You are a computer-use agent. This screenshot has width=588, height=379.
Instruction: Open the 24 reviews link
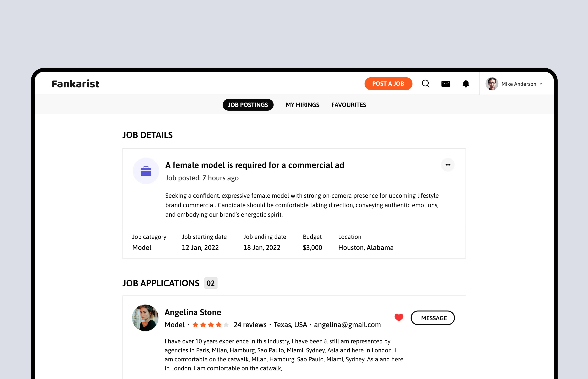click(250, 325)
